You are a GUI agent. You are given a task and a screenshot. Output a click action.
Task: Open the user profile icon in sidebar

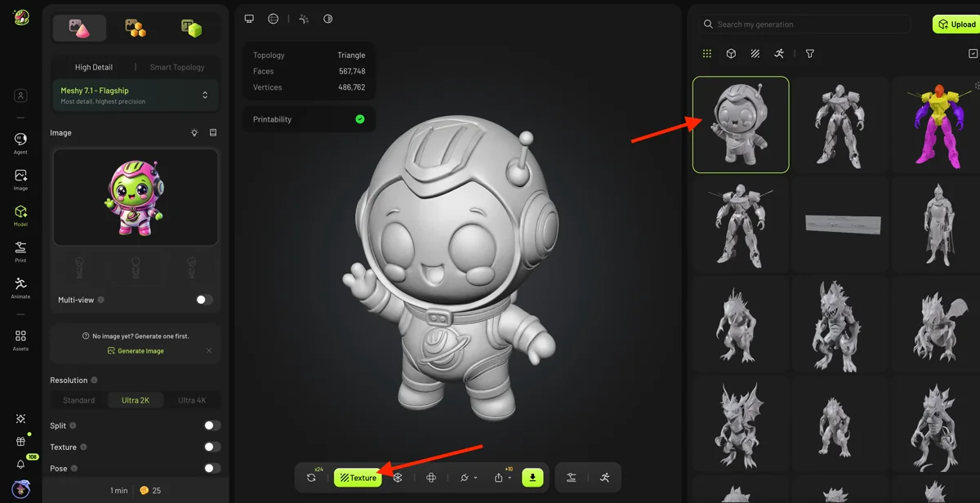click(20, 96)
